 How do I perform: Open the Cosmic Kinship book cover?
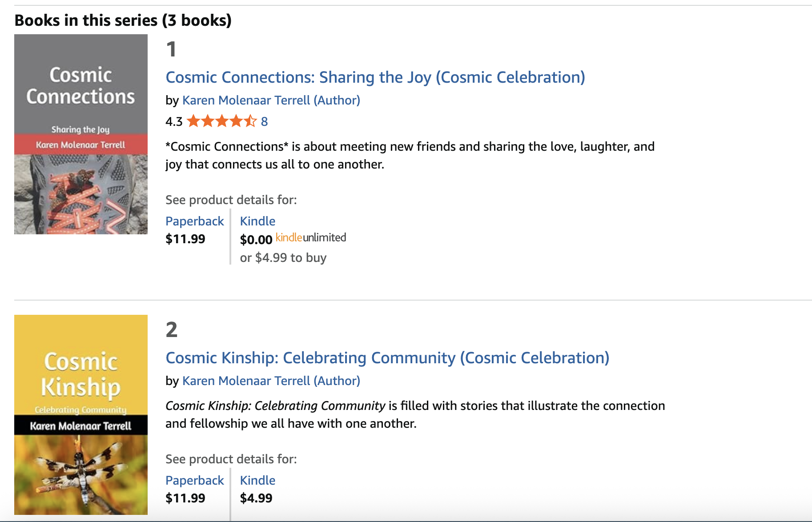(x=81, y=414)
